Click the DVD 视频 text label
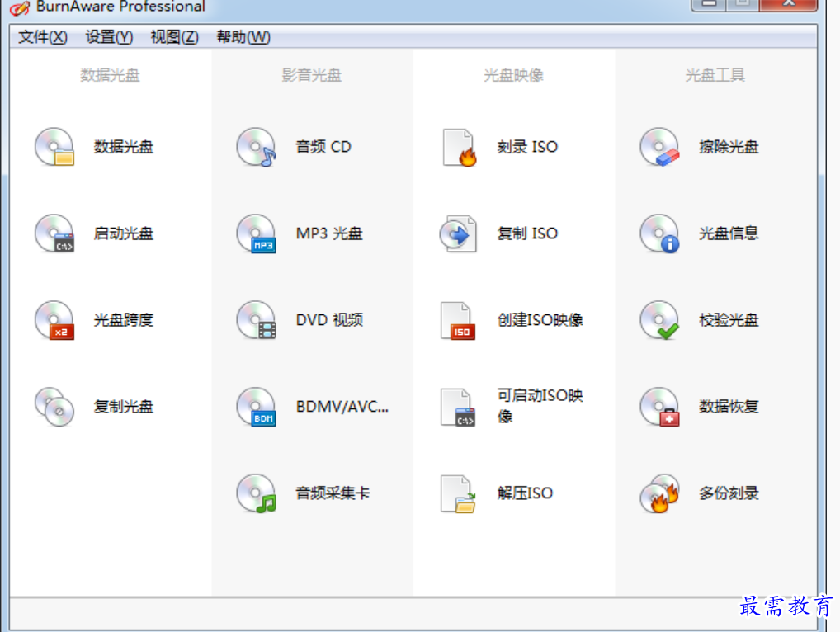Screen dimensions: 840x632 329,320
